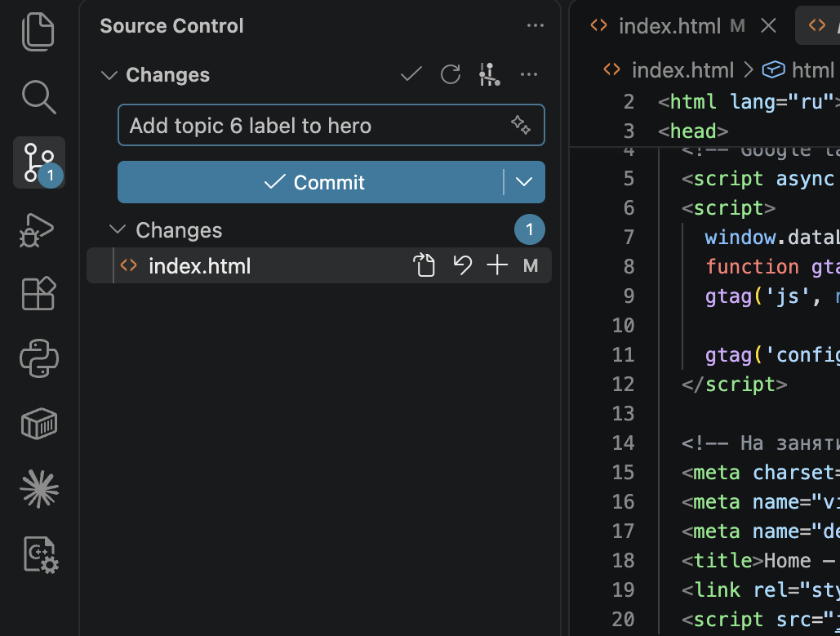840x636 pixels.
Task: Close the index.html editor tab
Action: coord(769,25)
